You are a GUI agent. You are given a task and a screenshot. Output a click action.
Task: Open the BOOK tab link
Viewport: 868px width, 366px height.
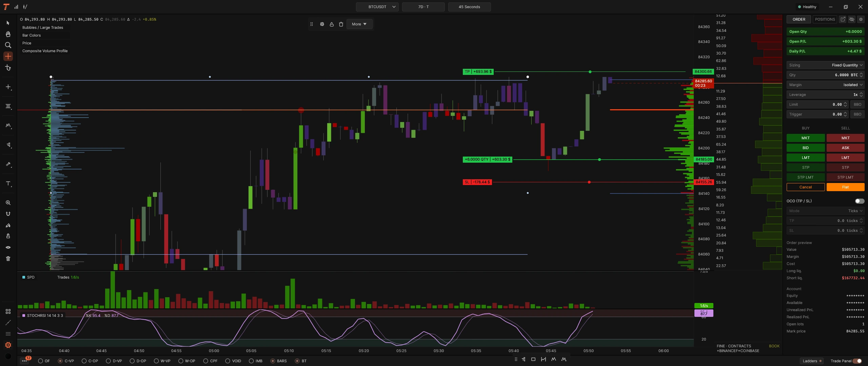coord(774,346)
